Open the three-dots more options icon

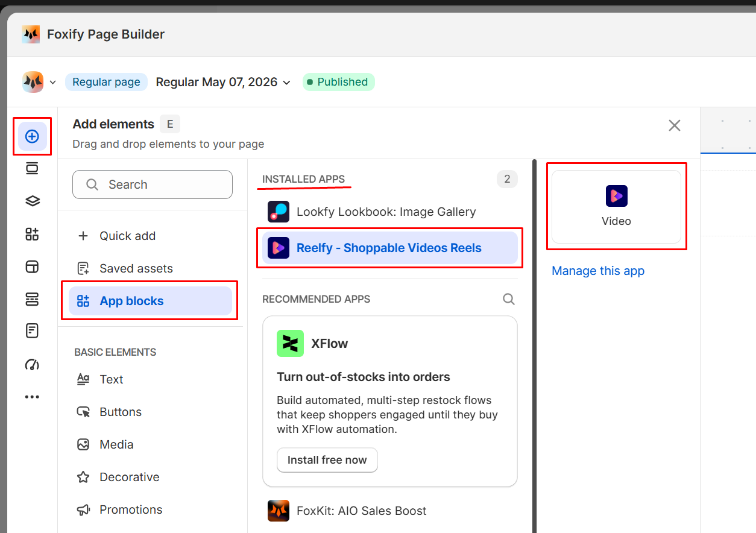[x=32, y=397]
